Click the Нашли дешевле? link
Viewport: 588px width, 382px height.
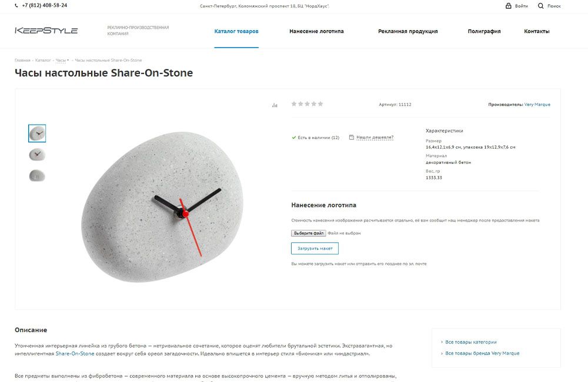coord(375,137)
